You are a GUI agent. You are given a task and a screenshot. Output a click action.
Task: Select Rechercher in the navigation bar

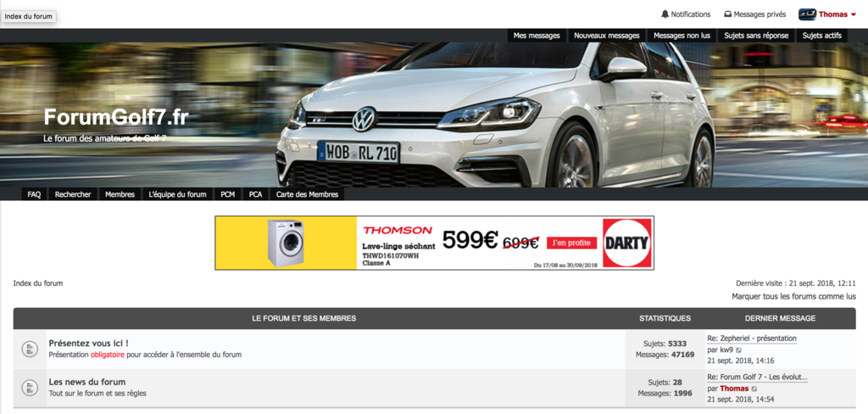click(73, 194)
